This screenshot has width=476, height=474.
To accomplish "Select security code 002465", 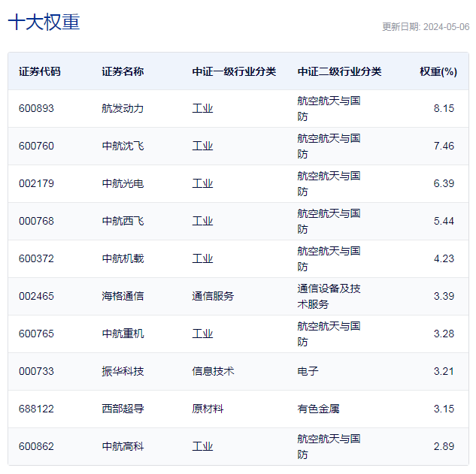I will tap(36, 296).
